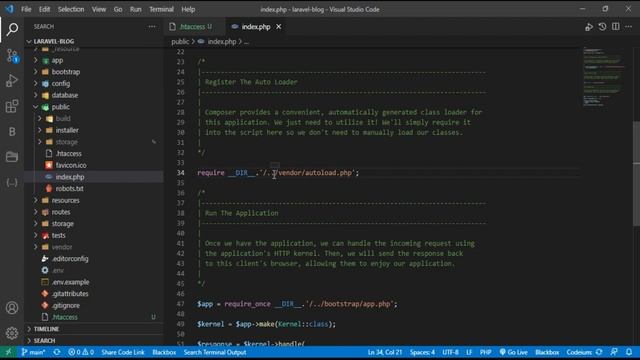This screenshot has height=360, width=640.
Task: Open Run and Debug view
Action: point(12,81)
